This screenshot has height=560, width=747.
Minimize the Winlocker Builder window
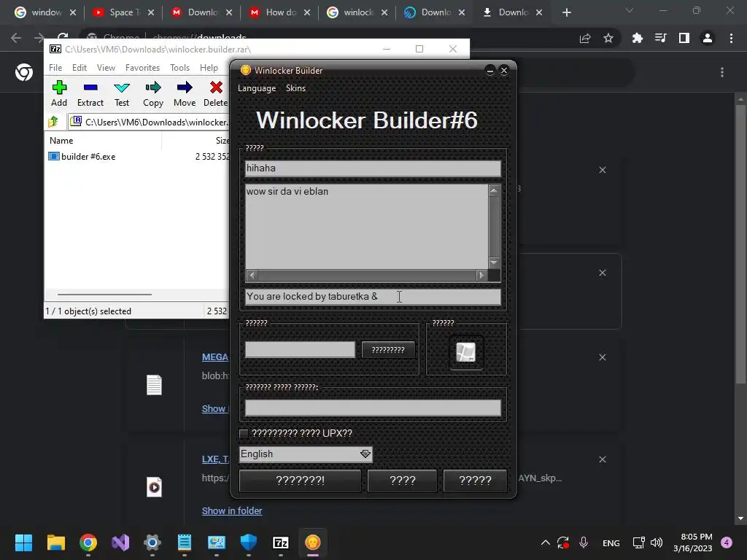tap(489, 71)
